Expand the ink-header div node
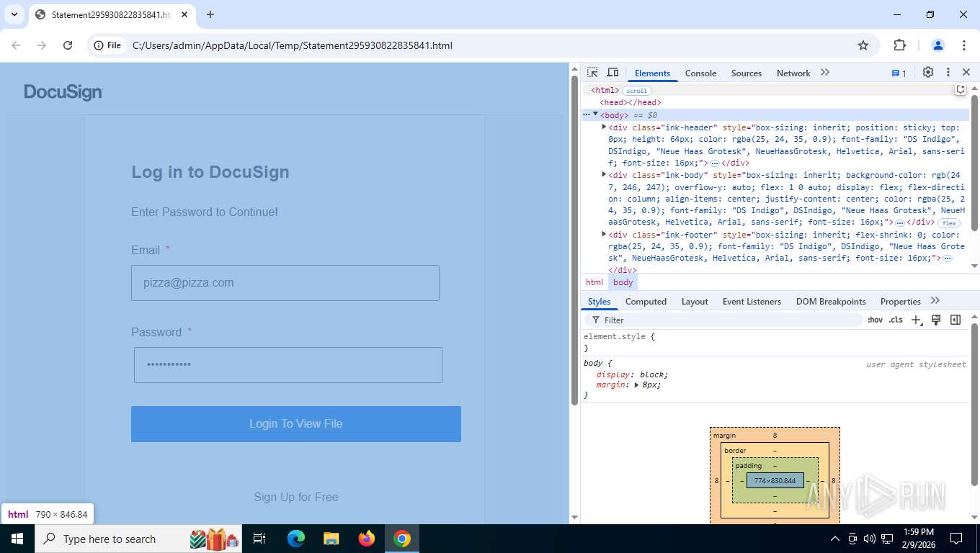Viewport: 980px width, 553px height. point(604,127)
